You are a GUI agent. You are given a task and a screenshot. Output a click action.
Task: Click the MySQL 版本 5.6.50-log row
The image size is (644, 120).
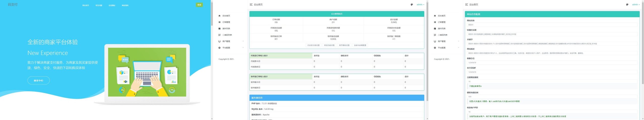pyautogui.click(x=337, y=109)
